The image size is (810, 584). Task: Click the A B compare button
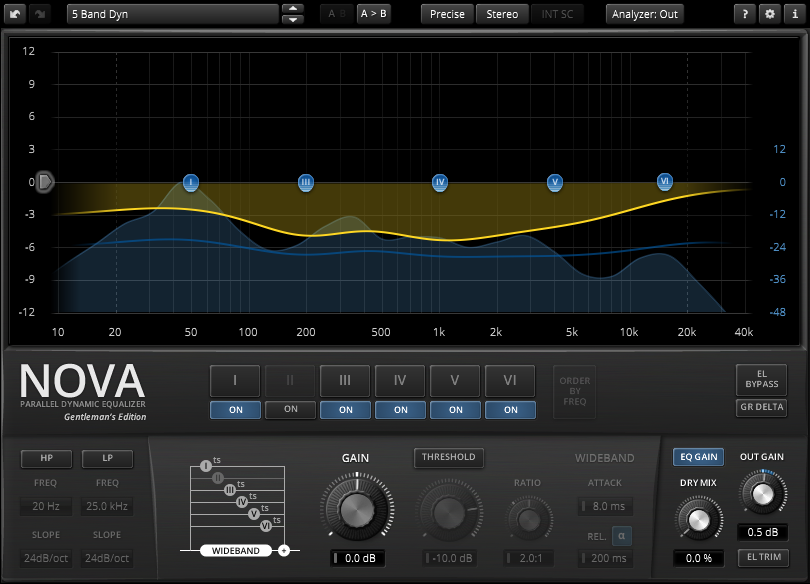point(337,14)
